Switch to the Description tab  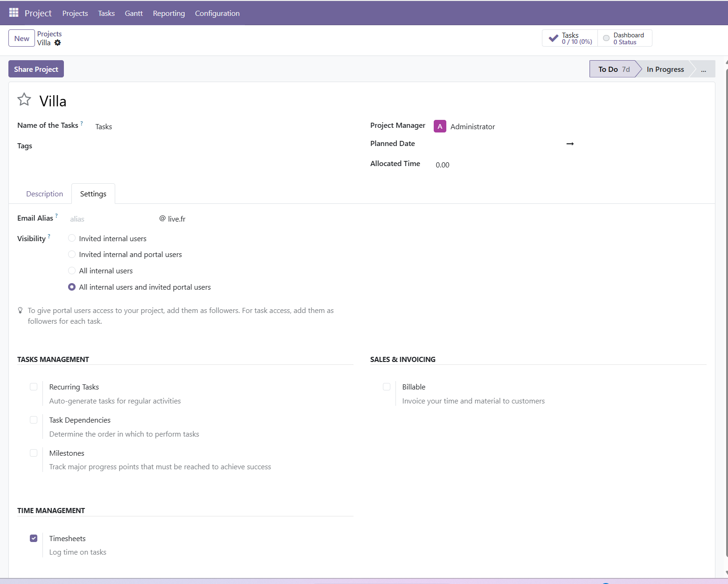tap(44, 194)
